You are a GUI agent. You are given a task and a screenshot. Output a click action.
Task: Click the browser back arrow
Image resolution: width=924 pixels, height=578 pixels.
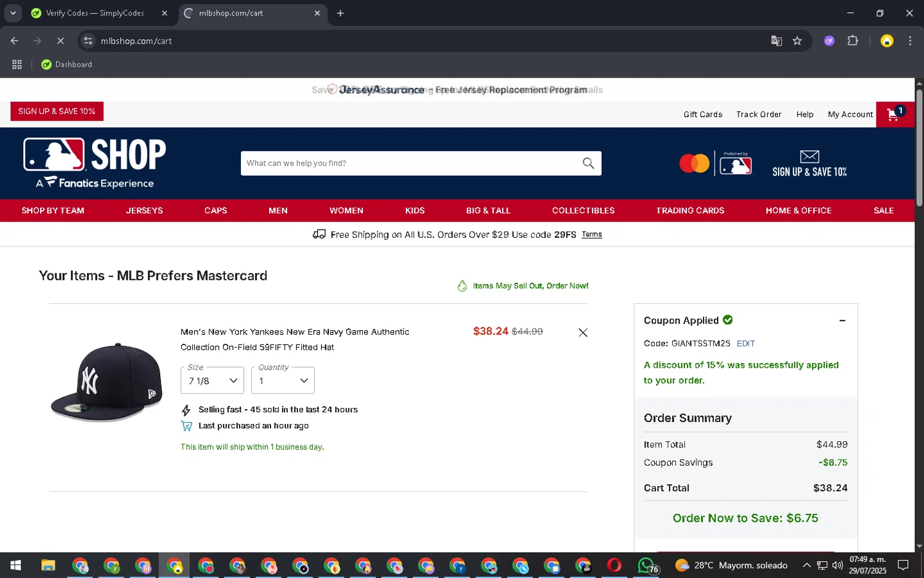(15, 41)
